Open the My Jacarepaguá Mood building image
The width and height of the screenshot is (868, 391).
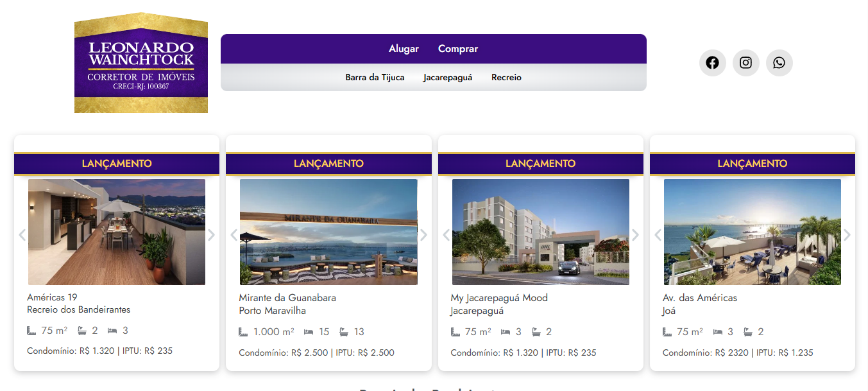pos(540,232)
